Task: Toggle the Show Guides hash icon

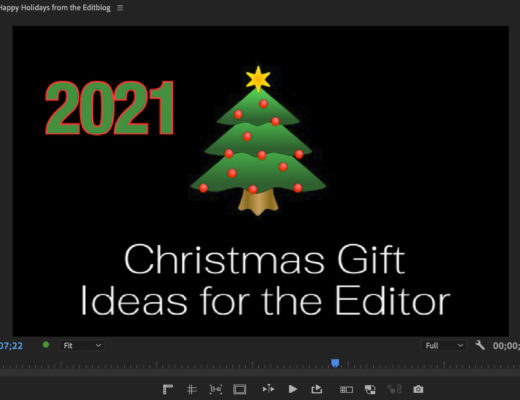Action: point(191,389)
